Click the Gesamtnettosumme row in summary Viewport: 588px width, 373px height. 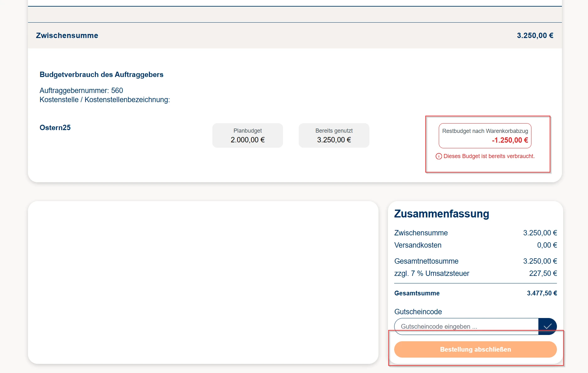475,261
